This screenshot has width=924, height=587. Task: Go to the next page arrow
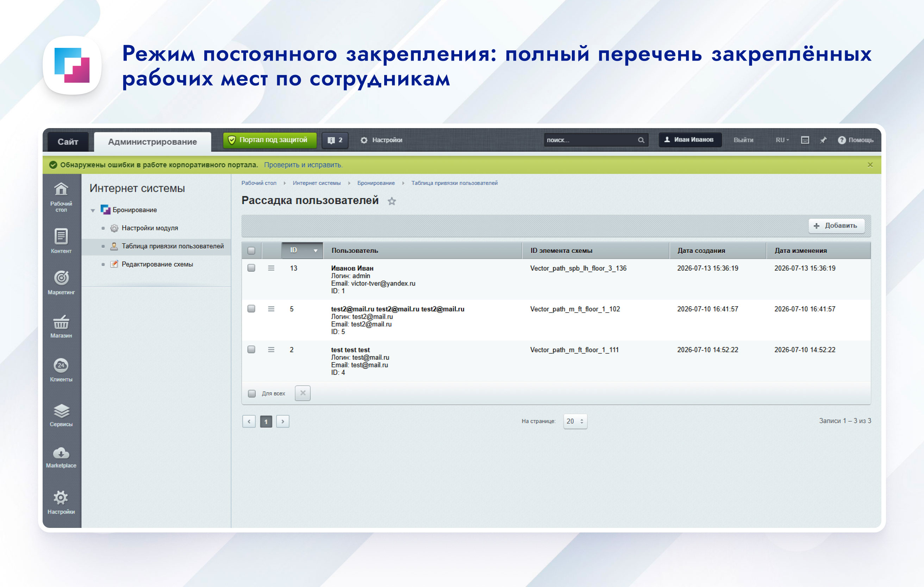click(x=283, y=421)
